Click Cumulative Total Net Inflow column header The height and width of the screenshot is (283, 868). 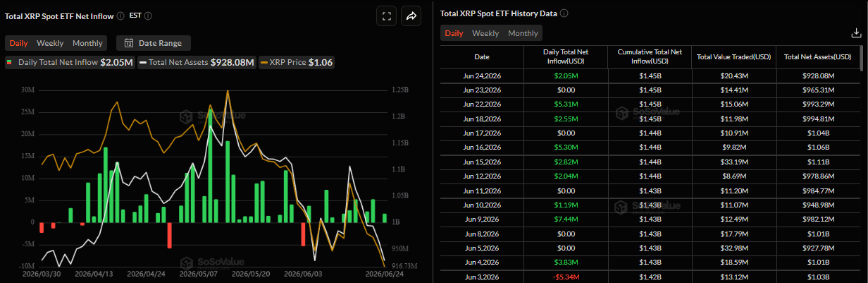650,56
